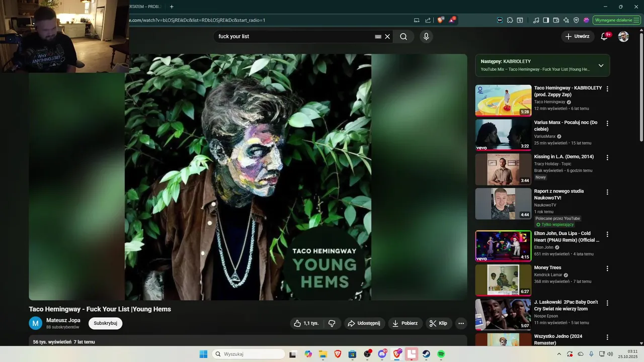Open options menu for Varius Manx video

pyautogui.click(x=607, y=123)
